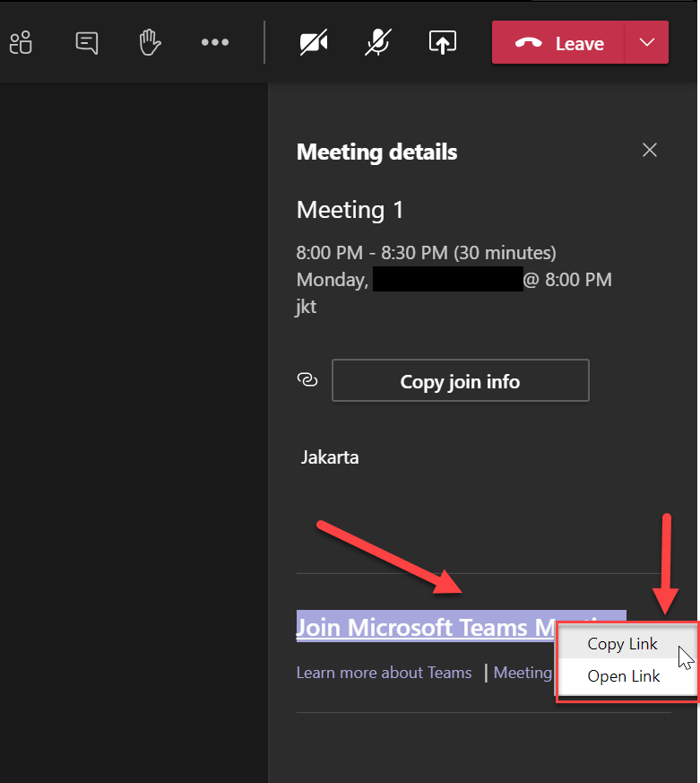Open the meeting chat icon

point(86,43)
